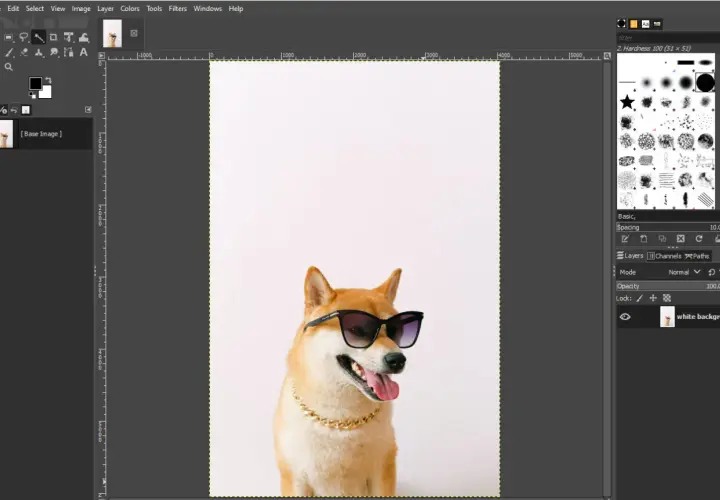Image resolution: width=720 pixels, height=500 pixels.
Task: Select the star-shaped brush
Action: [x=627, y=102]
